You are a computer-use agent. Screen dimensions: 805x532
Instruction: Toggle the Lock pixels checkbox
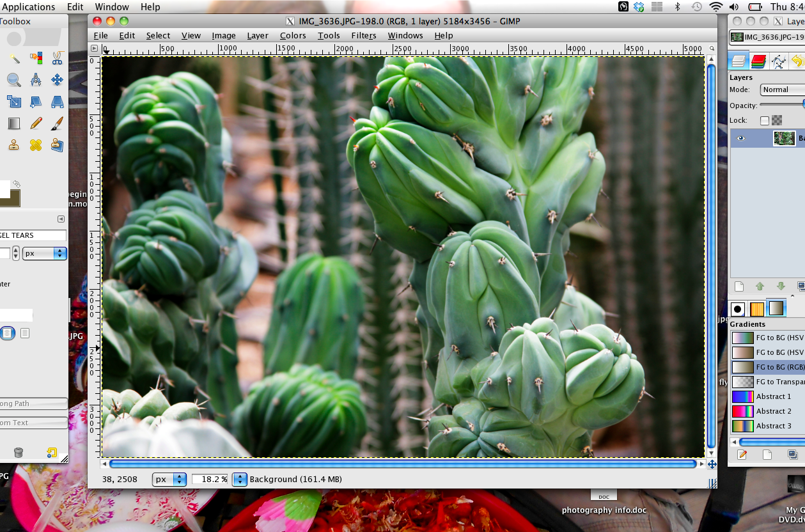point(765,120)
